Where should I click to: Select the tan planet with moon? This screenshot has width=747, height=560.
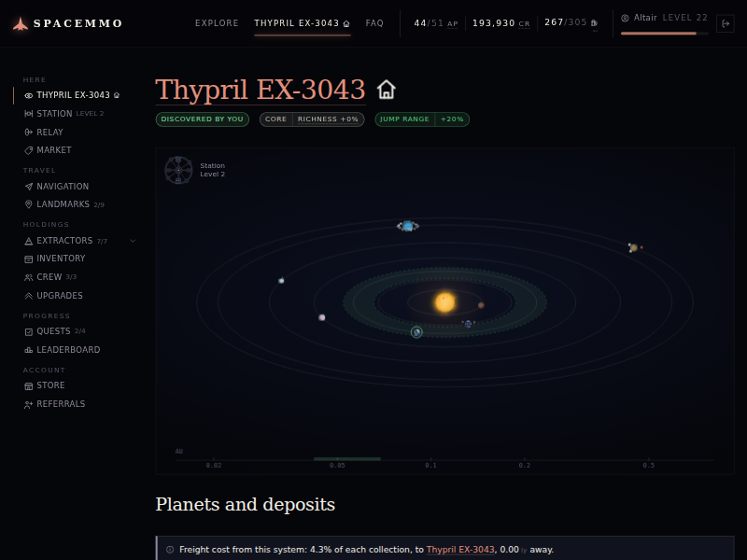[634, 247]
